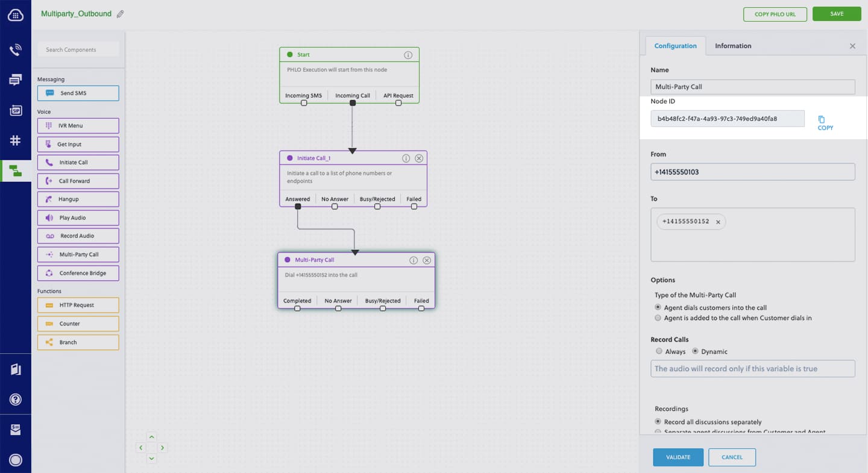The width and height of the screenshot is (868, 473).
Task: Set Record Calls to Always
Action: 658,351
